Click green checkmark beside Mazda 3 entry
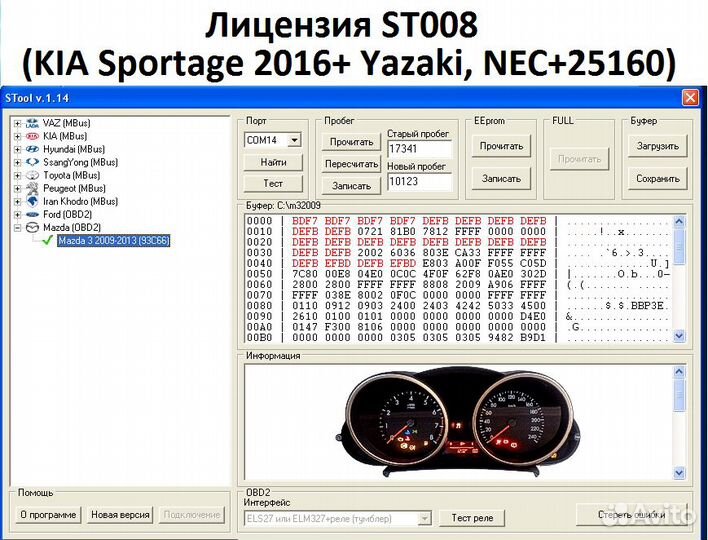The width and height of the screenshot is (708, 540). click(47, 241)
